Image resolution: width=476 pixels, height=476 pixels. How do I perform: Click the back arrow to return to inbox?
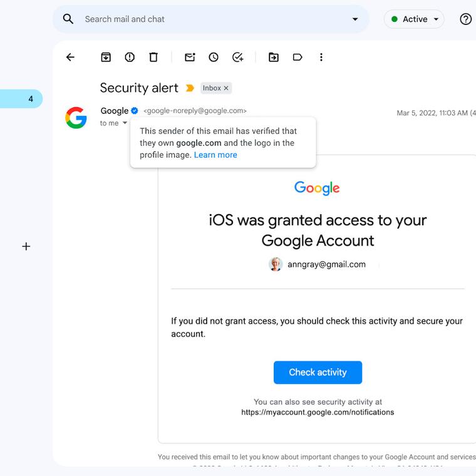[70, 57]
